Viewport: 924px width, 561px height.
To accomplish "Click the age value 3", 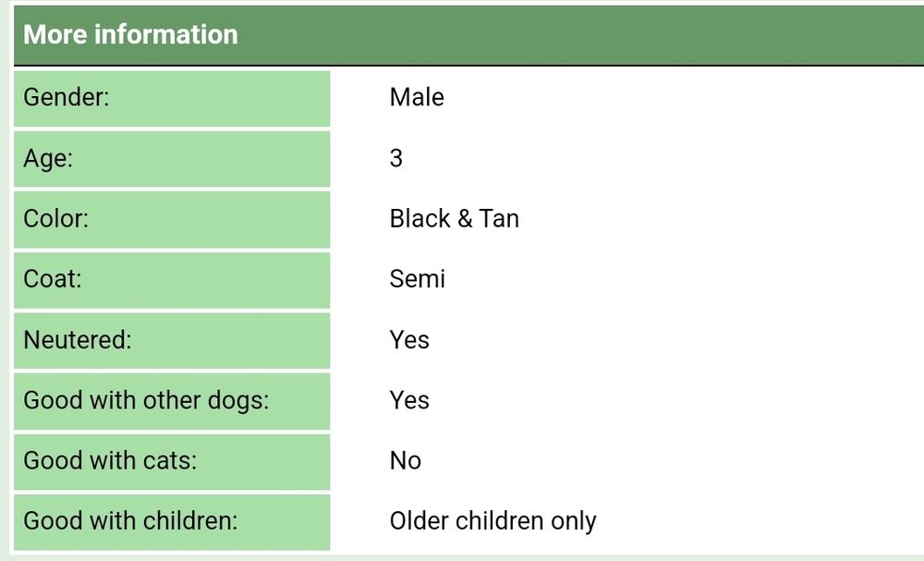I will (396, 158).
